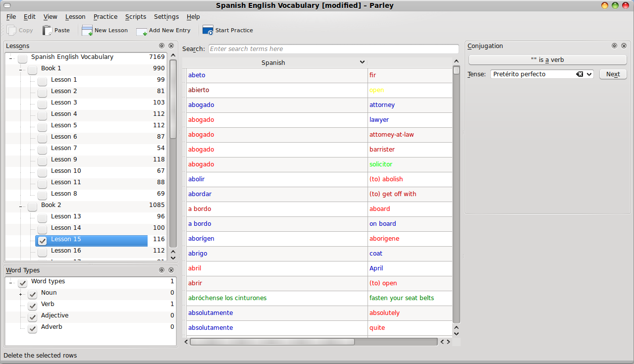
Task: Select the 'abeto' Spanish cell
Action: (x=277, y=75)
